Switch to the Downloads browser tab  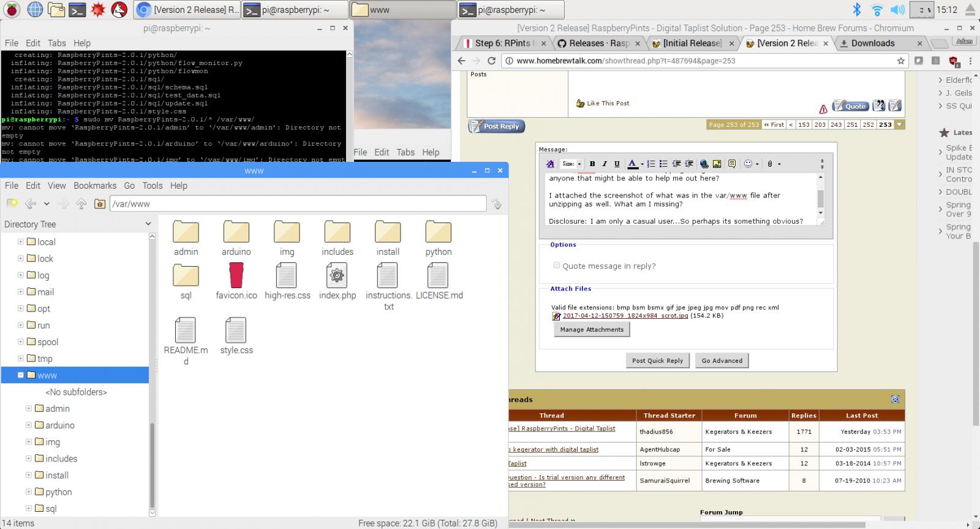(x=881, y=43)
